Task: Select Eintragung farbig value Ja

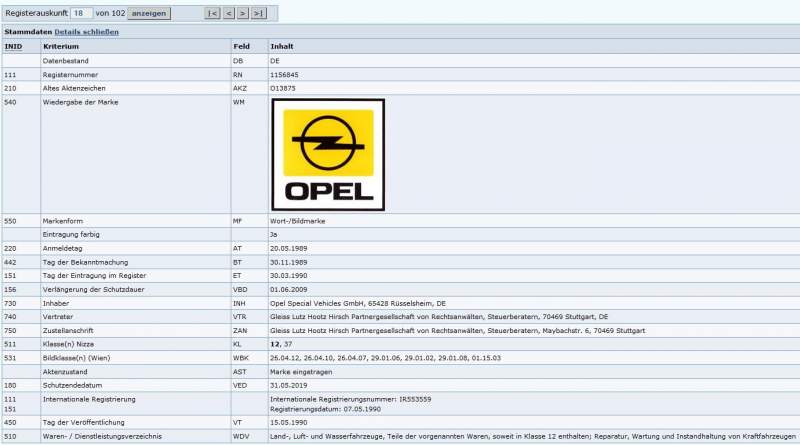Action: click(x=273, y=235)
